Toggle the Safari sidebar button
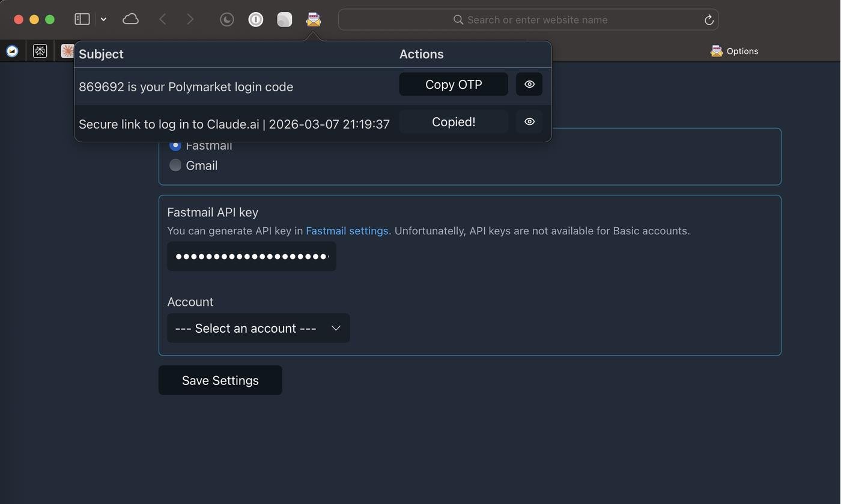This screenshot has height=504, width=841. tap(82, 19)
